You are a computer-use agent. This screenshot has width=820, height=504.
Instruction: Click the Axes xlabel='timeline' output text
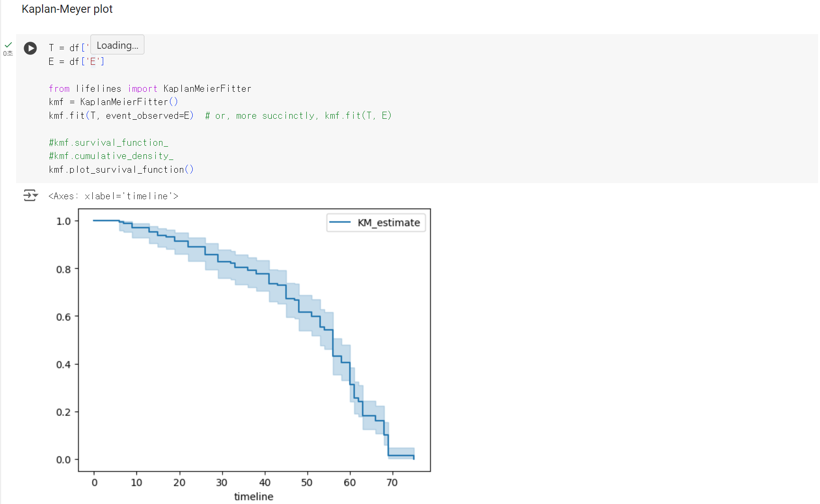click(113, 196)
